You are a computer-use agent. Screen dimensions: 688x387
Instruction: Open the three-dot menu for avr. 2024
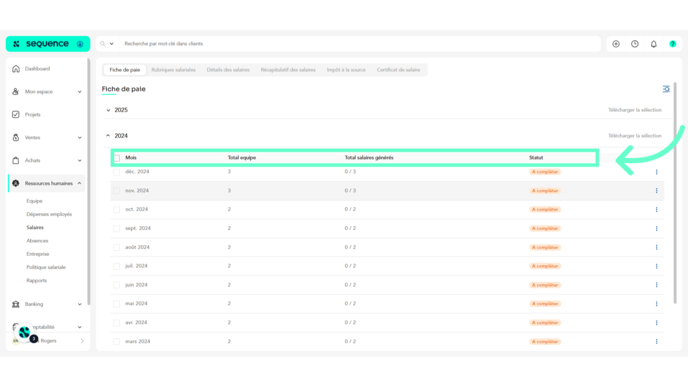click(656, 322)
